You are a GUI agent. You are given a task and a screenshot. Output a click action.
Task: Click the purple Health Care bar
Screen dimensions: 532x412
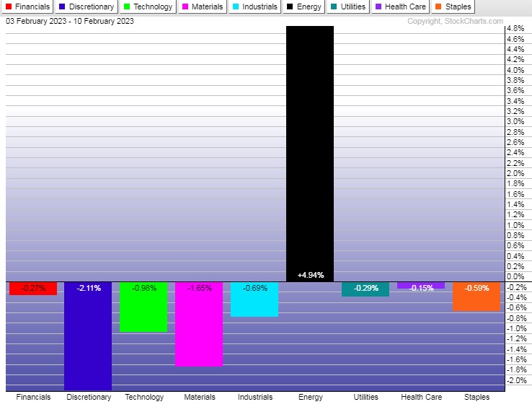click(421, 285)
